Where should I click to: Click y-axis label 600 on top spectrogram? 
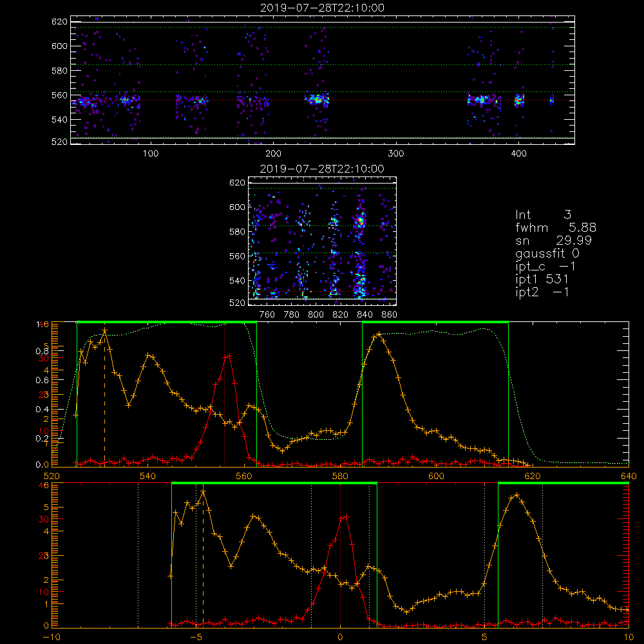[59, 46]
